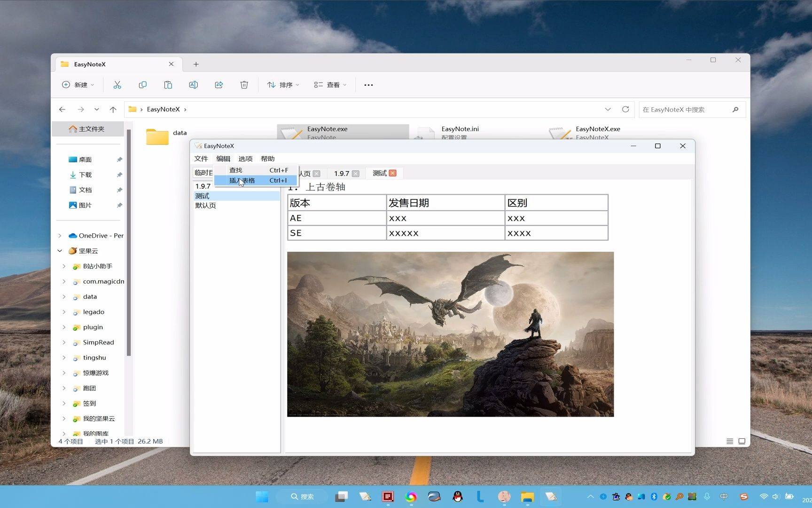Switch to the 测试 tab in EasyNoteX
812x508 pixels.
(380, 173)
